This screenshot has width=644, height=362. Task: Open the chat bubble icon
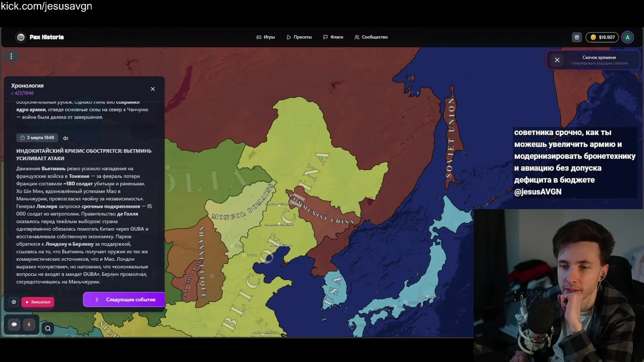point(14,325)
